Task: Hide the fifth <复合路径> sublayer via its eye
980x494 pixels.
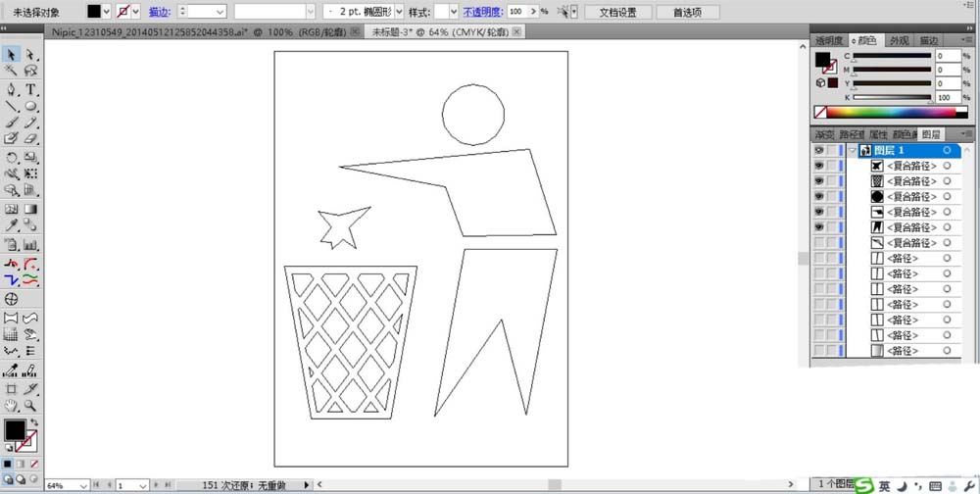Action: click(x=818, y=227)
